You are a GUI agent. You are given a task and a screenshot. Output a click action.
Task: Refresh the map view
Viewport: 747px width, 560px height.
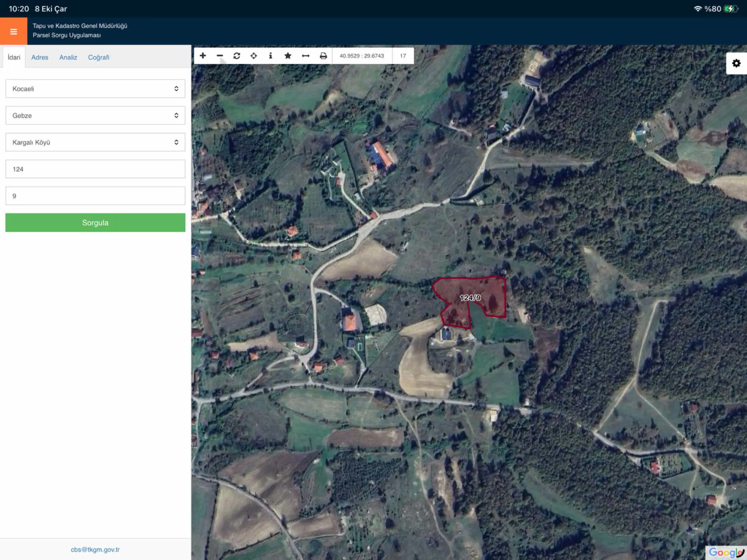pos(237,56)
